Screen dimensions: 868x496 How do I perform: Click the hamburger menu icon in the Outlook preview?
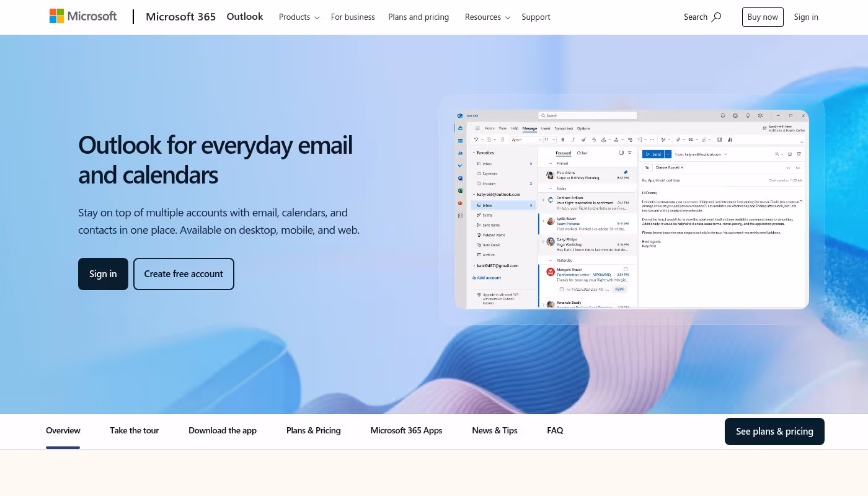477,128
